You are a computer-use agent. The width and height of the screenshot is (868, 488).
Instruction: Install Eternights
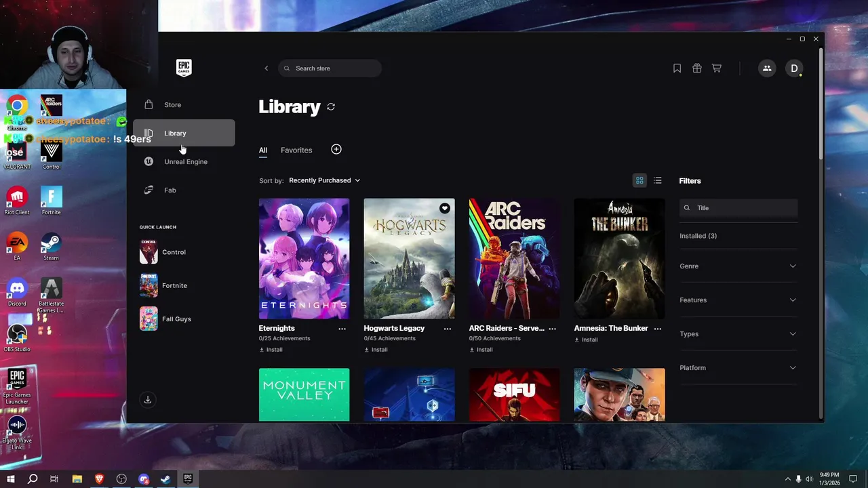(x=271, y=350)
